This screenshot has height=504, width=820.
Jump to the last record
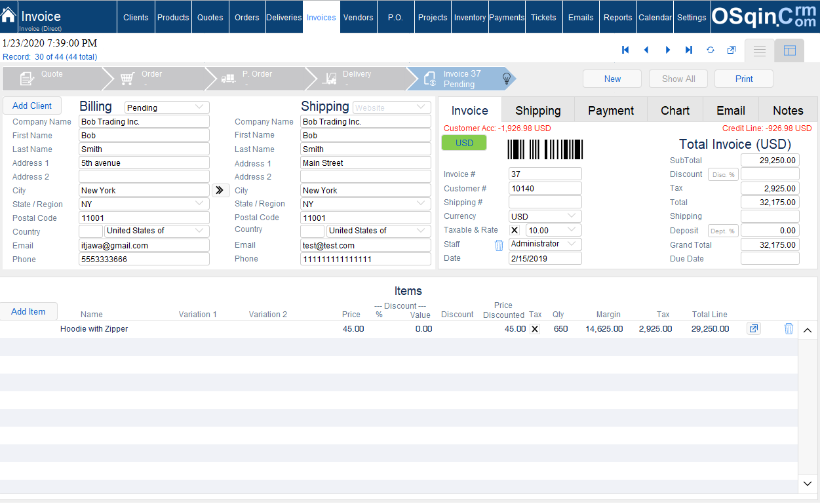689,50
